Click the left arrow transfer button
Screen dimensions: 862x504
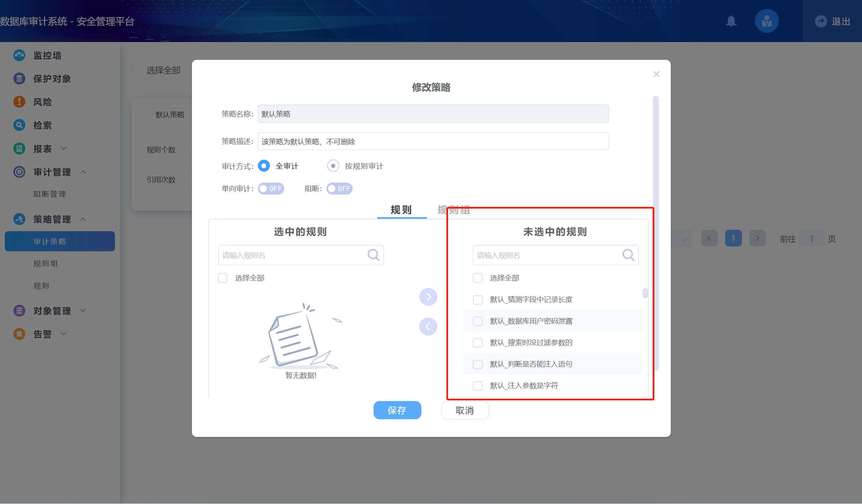(428, 327)
